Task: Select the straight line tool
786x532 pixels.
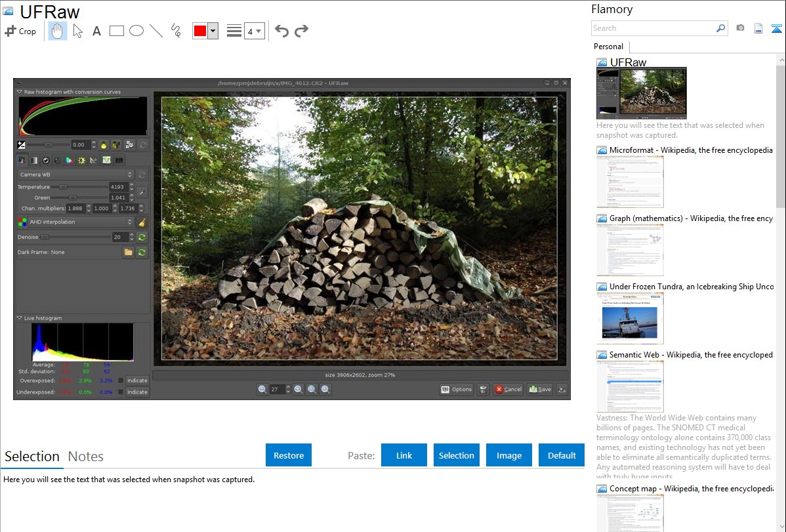Action: point(156,31)
